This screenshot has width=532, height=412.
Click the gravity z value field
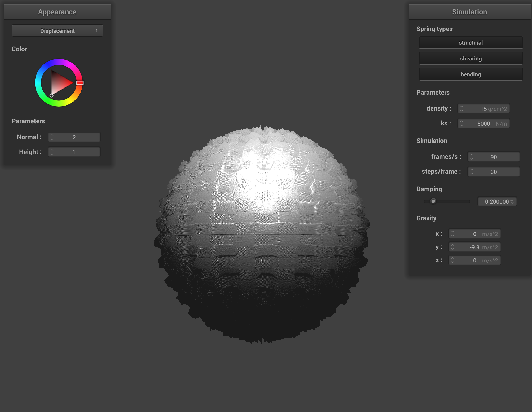point(475,260)
